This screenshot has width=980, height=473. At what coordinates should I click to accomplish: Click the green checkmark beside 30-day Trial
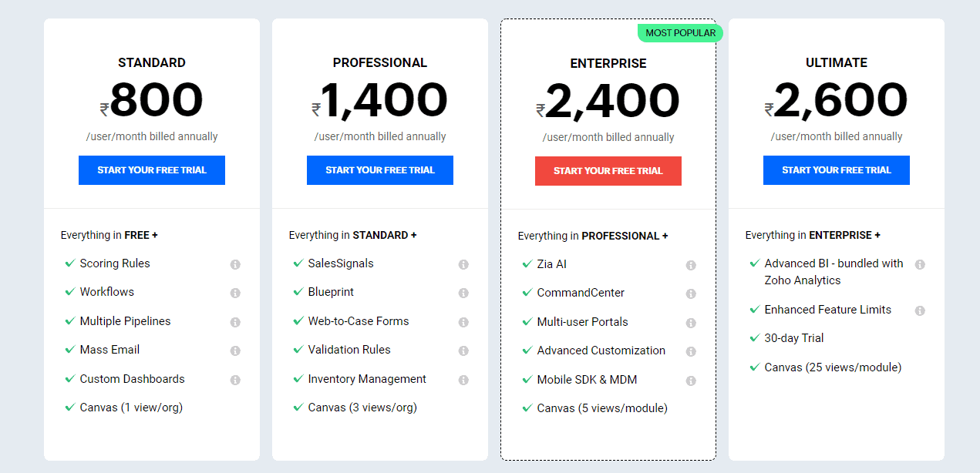click(754, 337)
